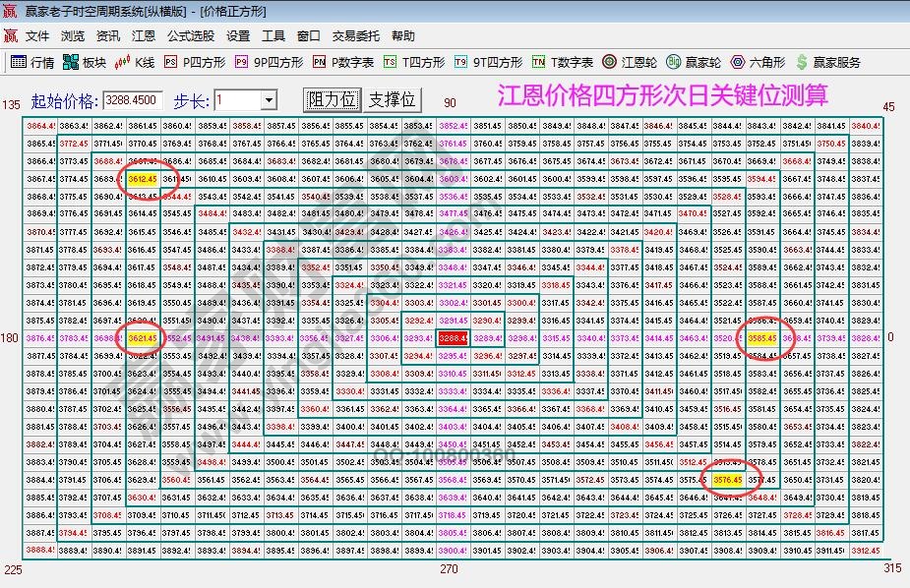Open the 江恩 menu
Screen dimensions: 910x588
(x=144, y=35)
